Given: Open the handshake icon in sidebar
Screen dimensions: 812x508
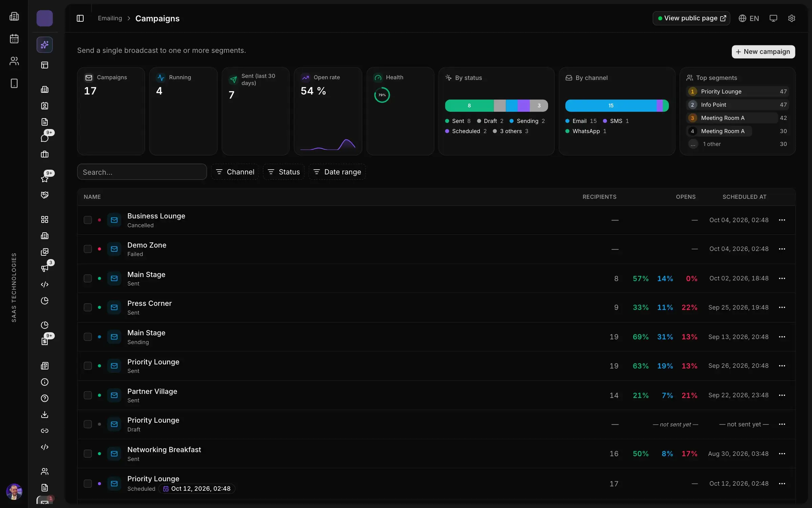Looking at the screenshot, I should [x=45, y=195].
